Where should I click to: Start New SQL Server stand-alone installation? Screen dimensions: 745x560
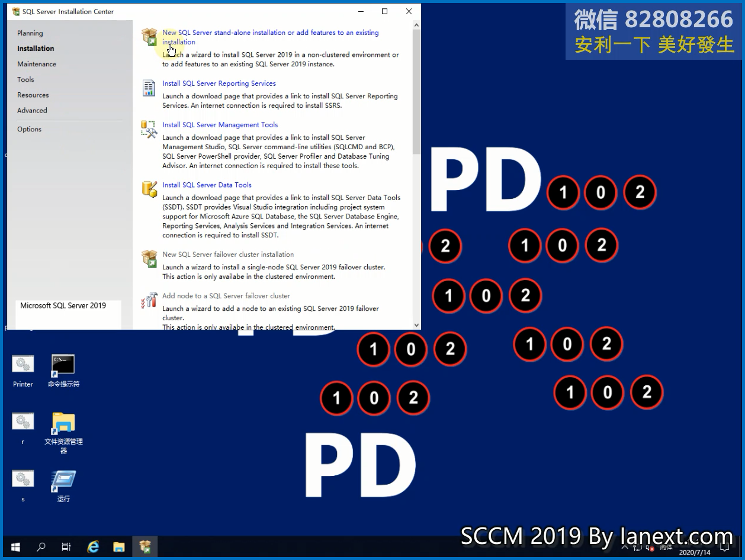[271, 37]
